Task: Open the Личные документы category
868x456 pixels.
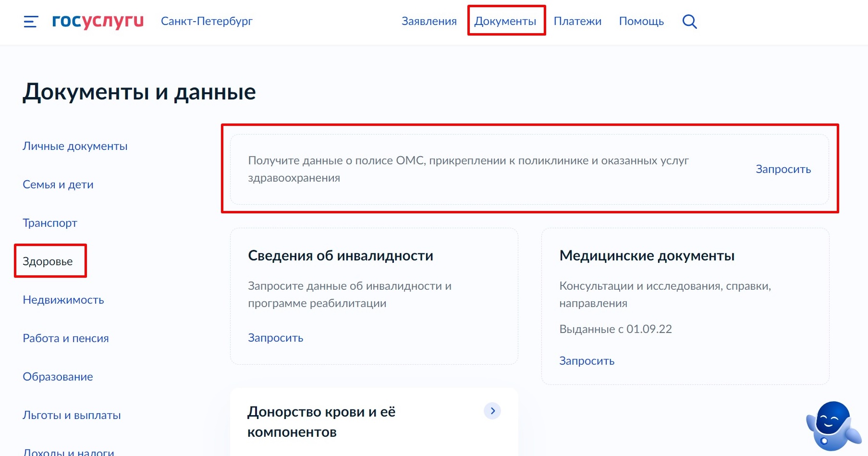Action: 75,146
